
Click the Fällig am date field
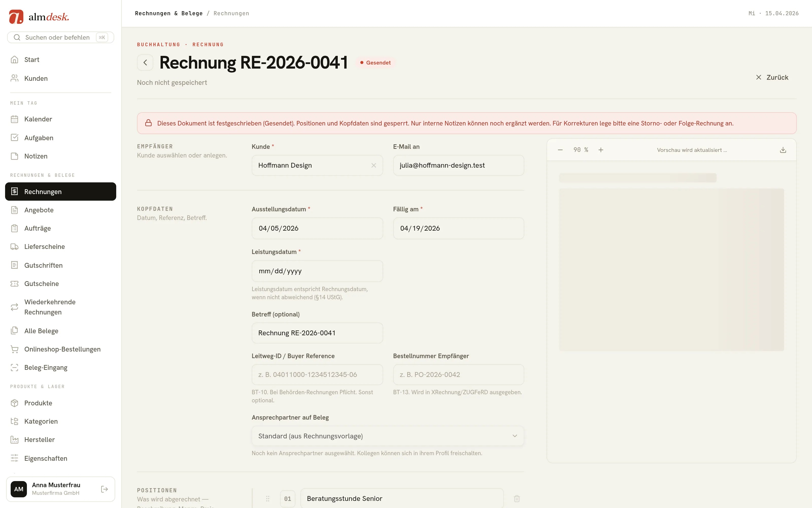tap(458, 228)
